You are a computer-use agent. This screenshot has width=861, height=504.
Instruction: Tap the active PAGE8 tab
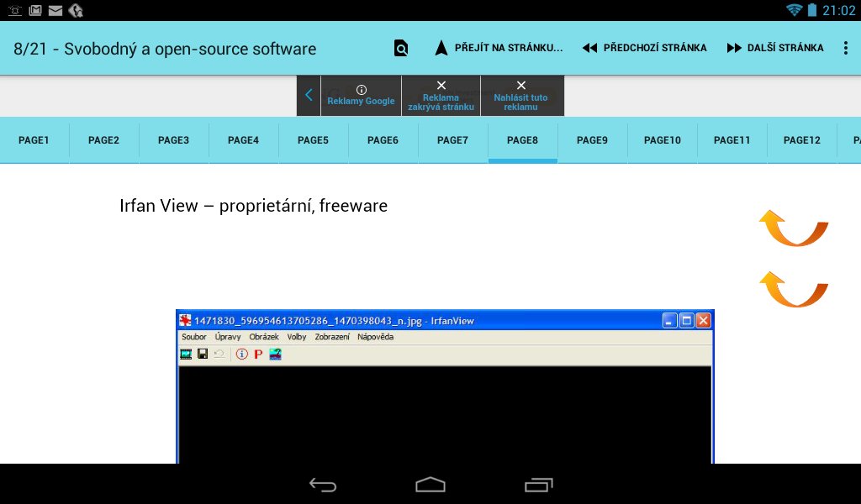click(523, 140)
